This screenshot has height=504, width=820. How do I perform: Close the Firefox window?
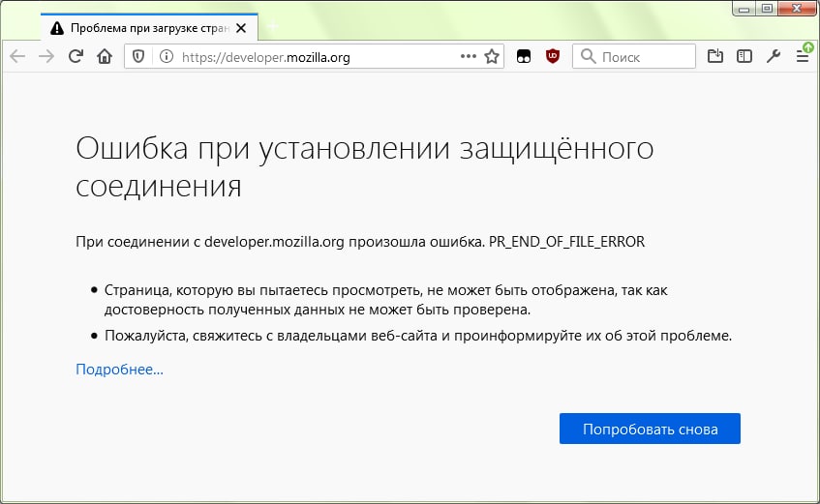[797, 9]
